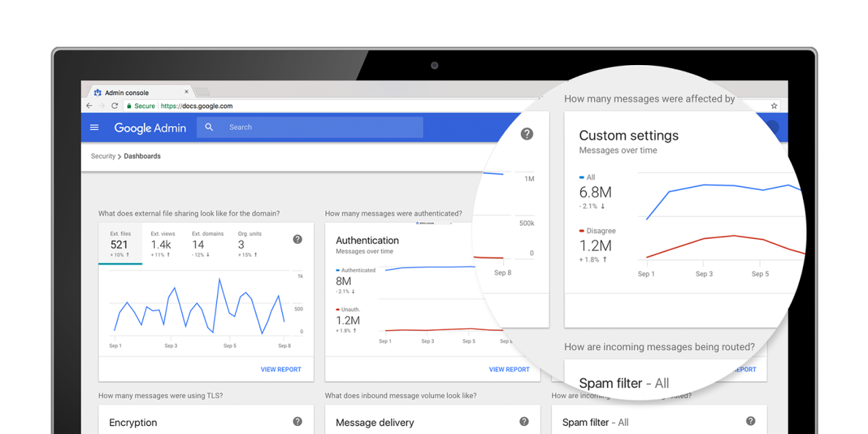Navigate to Security breadcrumb link
868x434 pixels.
[103, 157]
